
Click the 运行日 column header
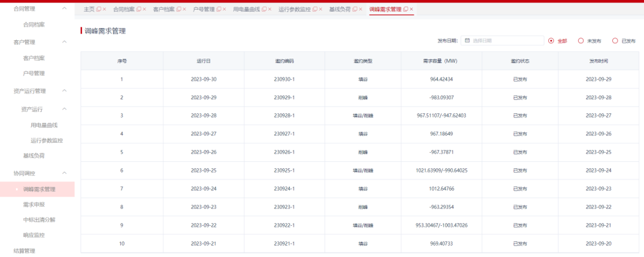[203, 61]
